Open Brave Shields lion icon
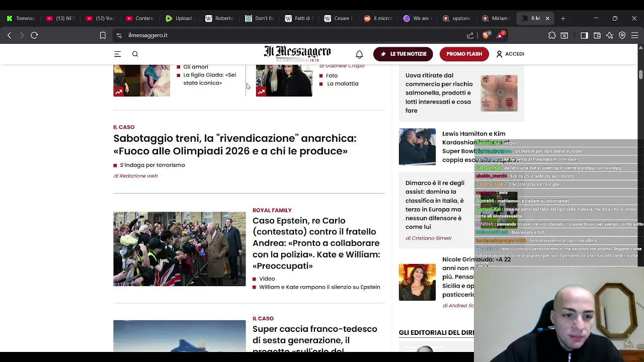 click(x=486, y=35)
